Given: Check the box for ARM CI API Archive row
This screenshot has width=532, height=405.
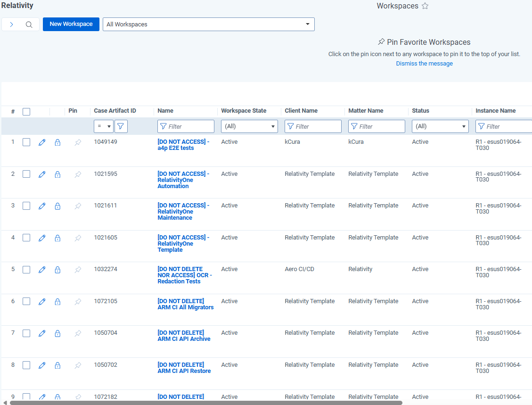Looking at the screenshot, I should (26, 333).
